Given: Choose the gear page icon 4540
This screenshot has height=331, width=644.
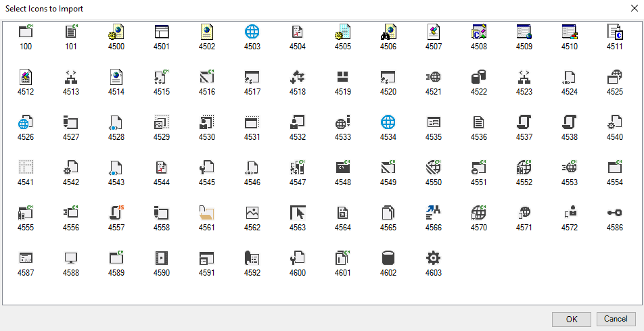Looking at the screenshot, I should (x=615, y=122).
